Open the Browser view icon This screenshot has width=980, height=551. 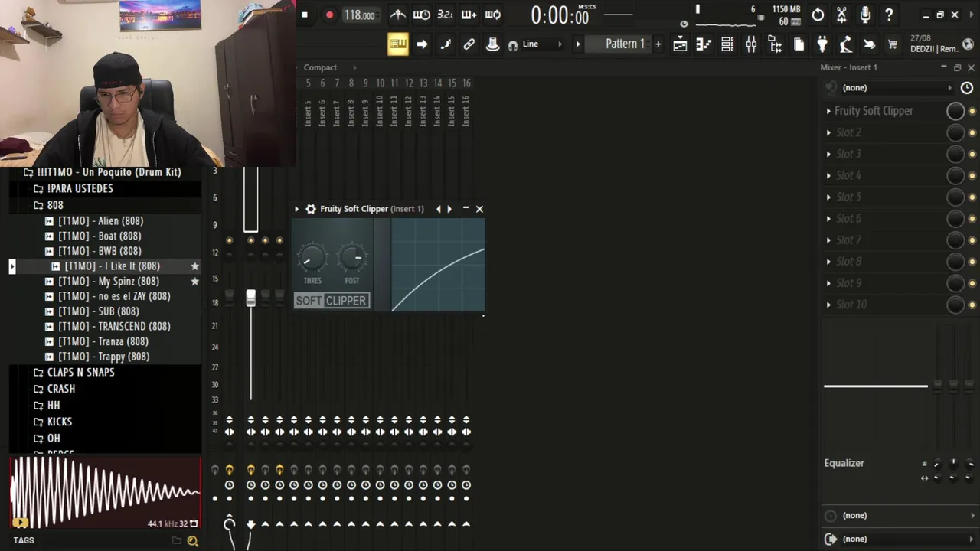775,45
